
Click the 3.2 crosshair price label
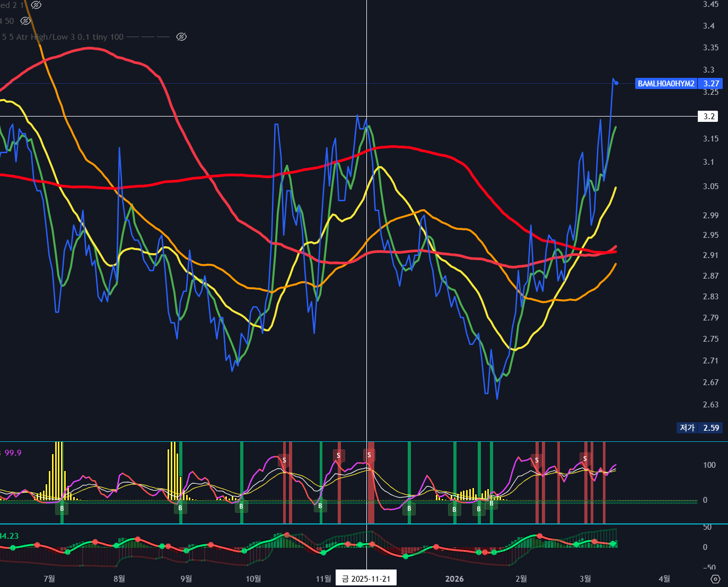point(708,117)
